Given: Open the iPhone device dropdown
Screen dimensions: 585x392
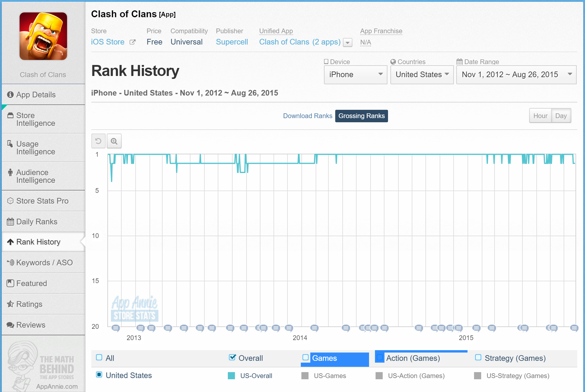Looking at the screenshot, I should [356, 74].
